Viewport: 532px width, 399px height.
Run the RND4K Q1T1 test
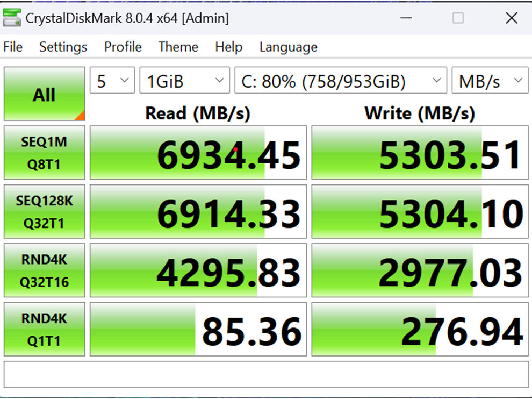pyautogui.click(x=45, y=330)
